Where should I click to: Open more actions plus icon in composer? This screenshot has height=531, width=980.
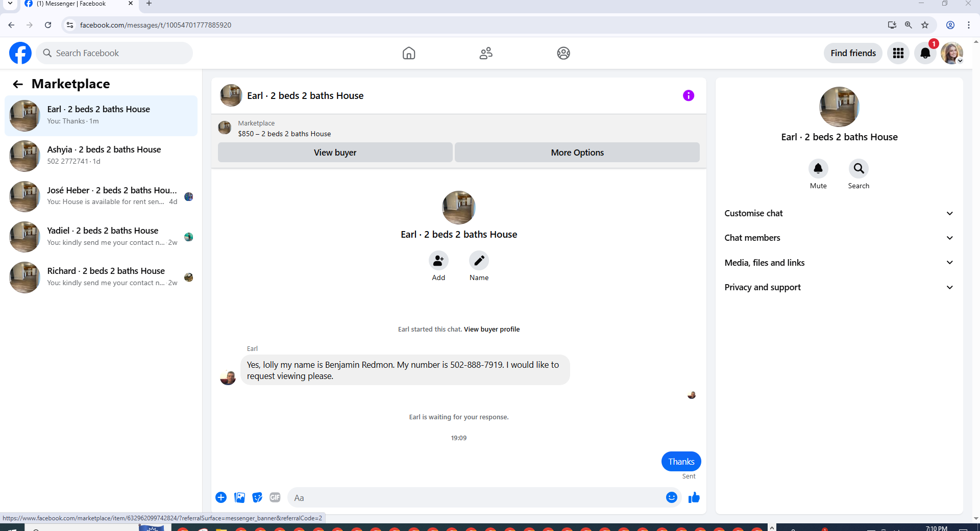coord(221,497)
